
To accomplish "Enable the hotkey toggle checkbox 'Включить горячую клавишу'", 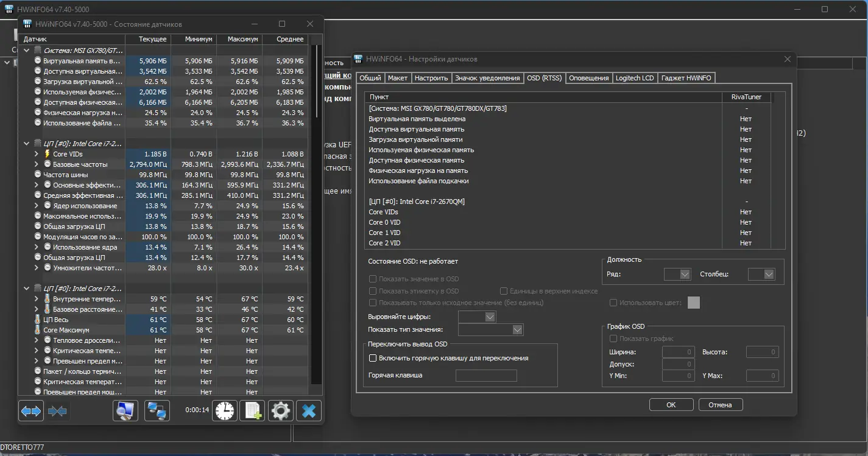I will point(373,358).
